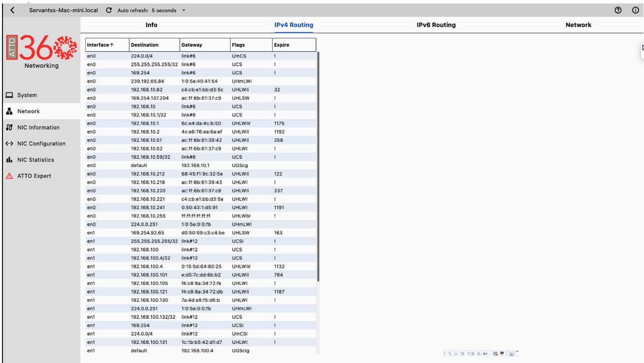Click gateway ff:ff:ff:ff:ff:ff
This screenshot has width=644, height=363.
196,216
